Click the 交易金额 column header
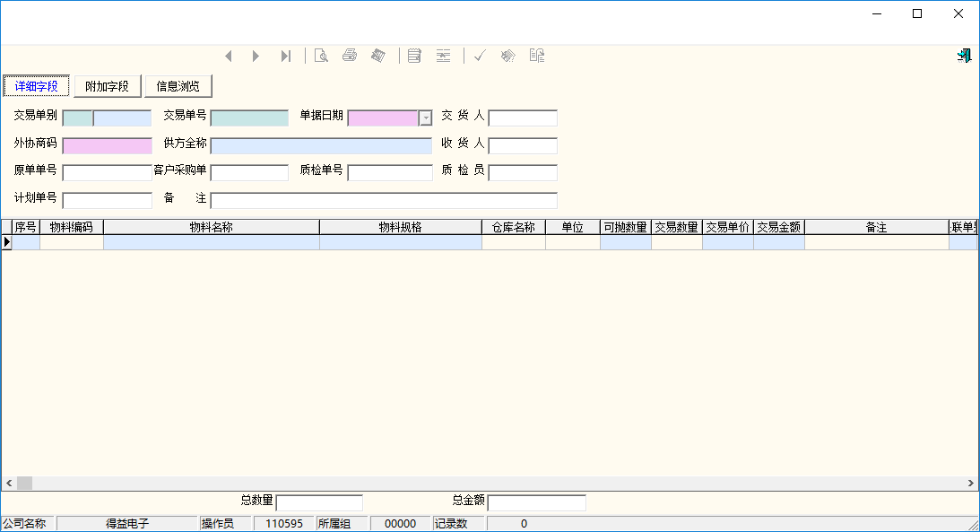 tap(779, 227)
